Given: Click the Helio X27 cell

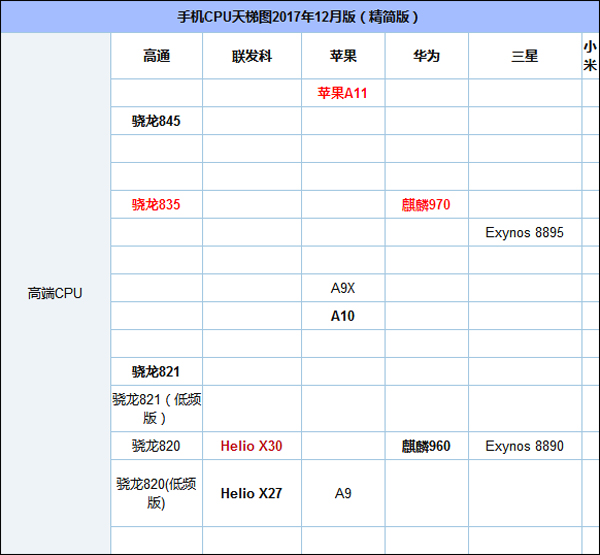Looking at the screenshot, I should (x=251, y=493).
